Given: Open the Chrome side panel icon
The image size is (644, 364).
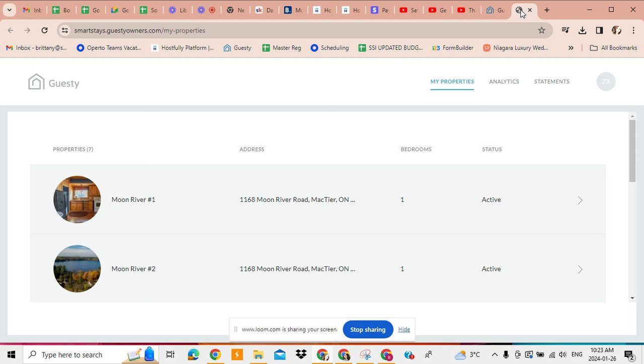Looking at the screenshot, I should tap(599, 30).
